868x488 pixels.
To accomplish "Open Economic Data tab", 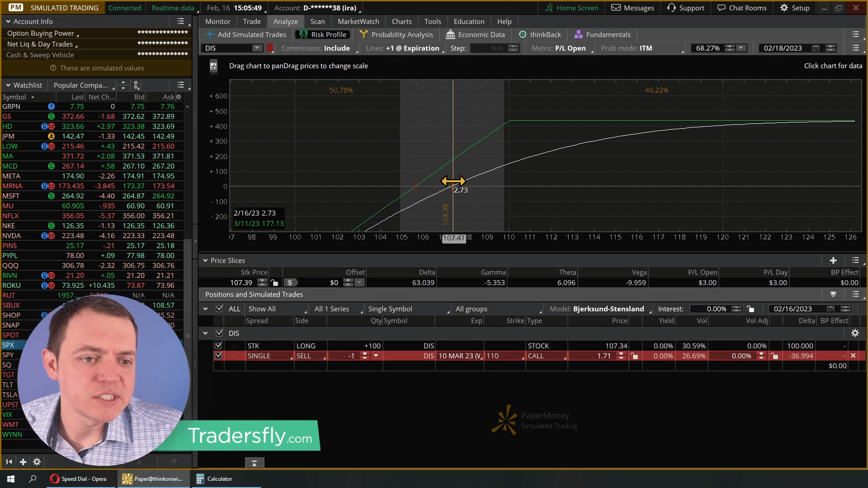I will click(x=476, y=34).
